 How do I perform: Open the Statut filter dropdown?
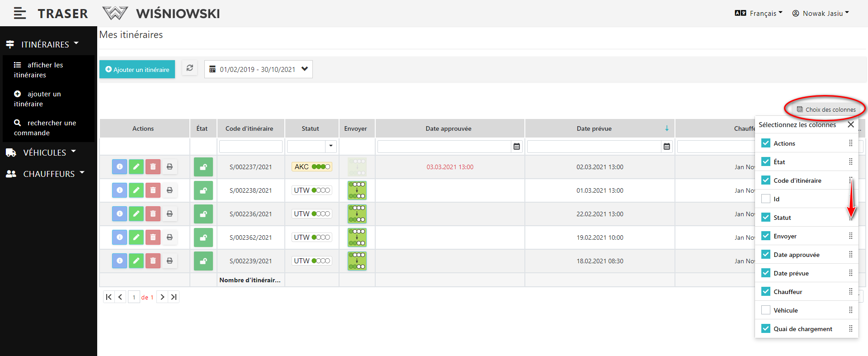[x=330, y=147]
